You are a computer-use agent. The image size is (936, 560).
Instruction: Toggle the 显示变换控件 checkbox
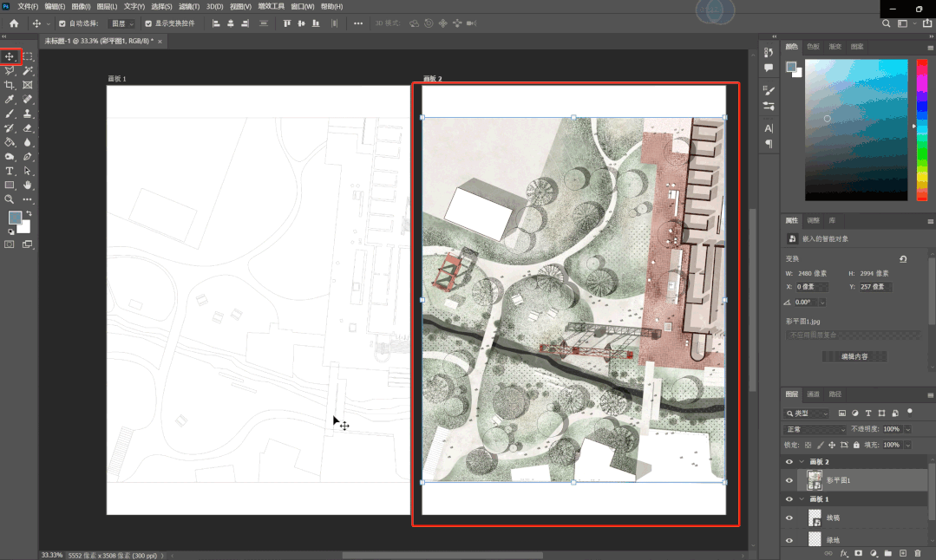(148, 23)
